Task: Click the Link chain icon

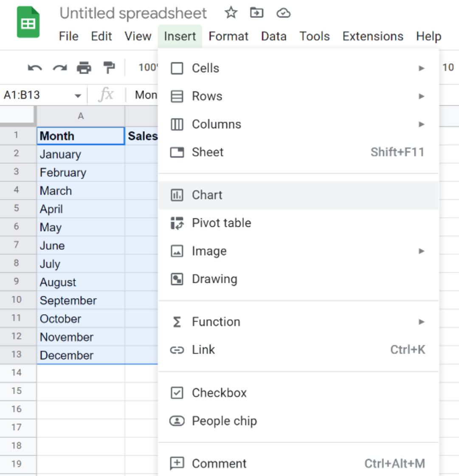Action: (177, 350)
